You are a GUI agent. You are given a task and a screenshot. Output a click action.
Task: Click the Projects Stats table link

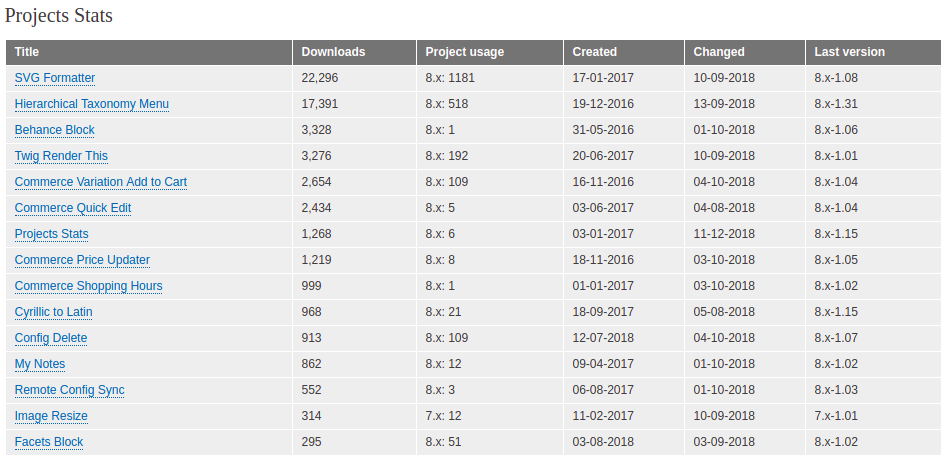[x=51, y=234]
